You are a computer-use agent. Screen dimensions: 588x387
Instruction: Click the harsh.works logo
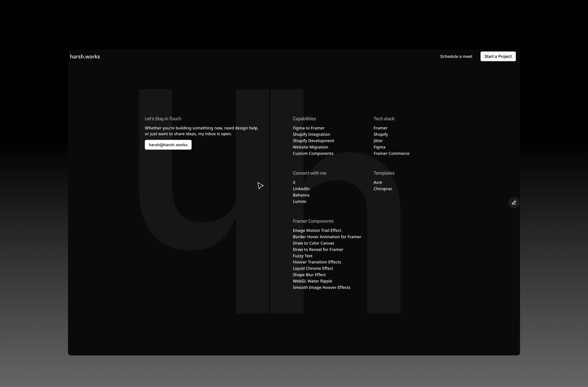point(85,57)
